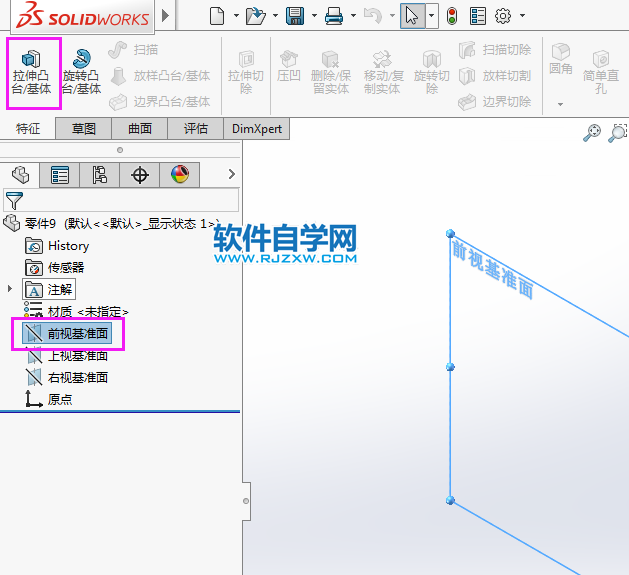Open dropdown arrow next to Undo

[392, 16]
